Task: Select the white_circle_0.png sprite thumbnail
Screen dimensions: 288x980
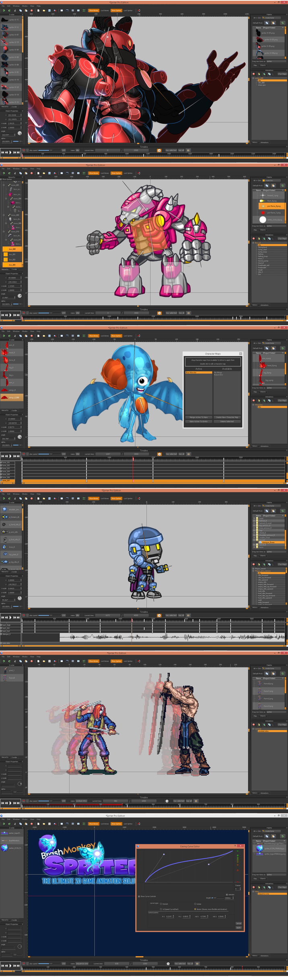Action: click(x=263, y=220)
